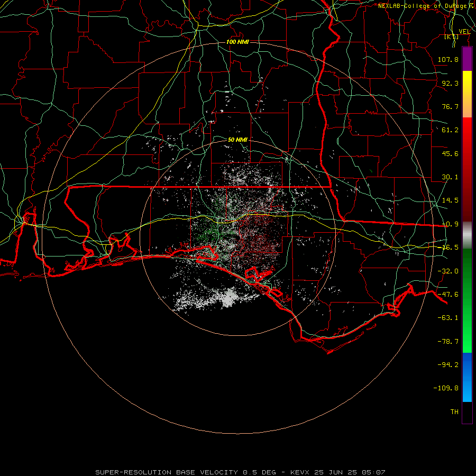Click the -47.6 legend value
The width and height of the screenshot is (476, 476).
pyautogui.click(x=448, y=295)
